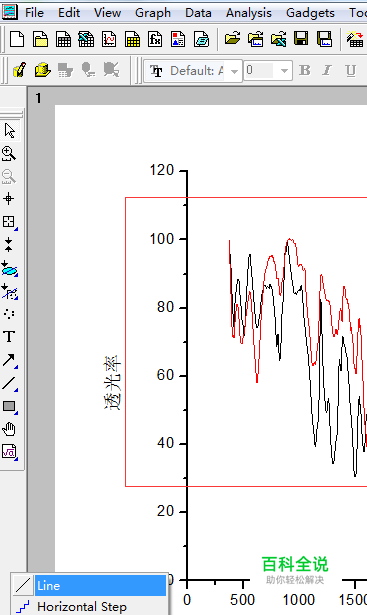
Task: Select the Line drawing tool
Action: coord(9,383)
